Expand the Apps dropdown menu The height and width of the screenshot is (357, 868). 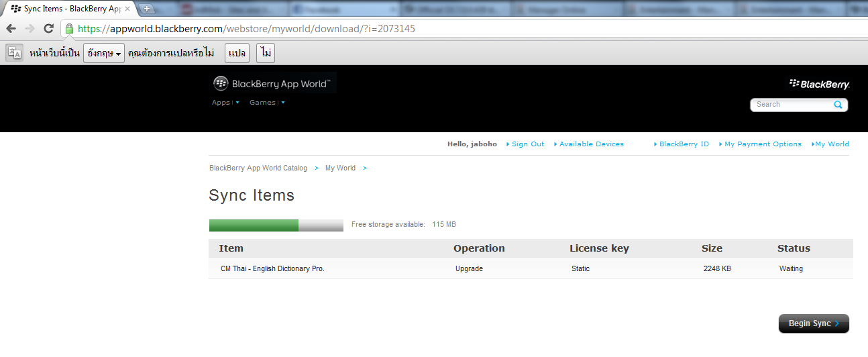(225, 103)
